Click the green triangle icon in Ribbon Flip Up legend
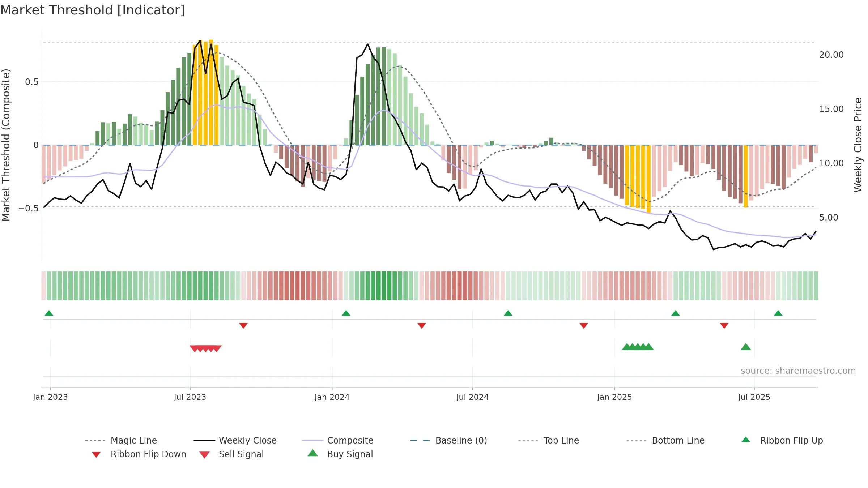The height and width of the screenshot is (488, 868). pyautogui.click(x=746, y=440)
